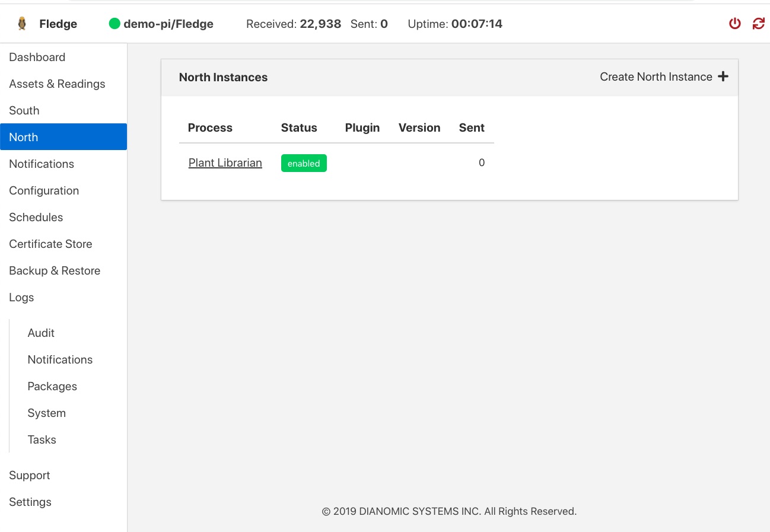
Task: Click the red restart refresh icon
Action: click(x=758, y=24)
